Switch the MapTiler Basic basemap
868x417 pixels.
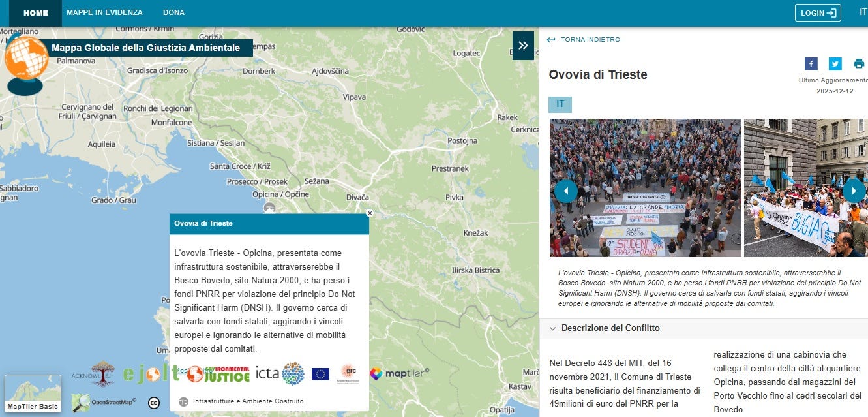coord(33,394)
